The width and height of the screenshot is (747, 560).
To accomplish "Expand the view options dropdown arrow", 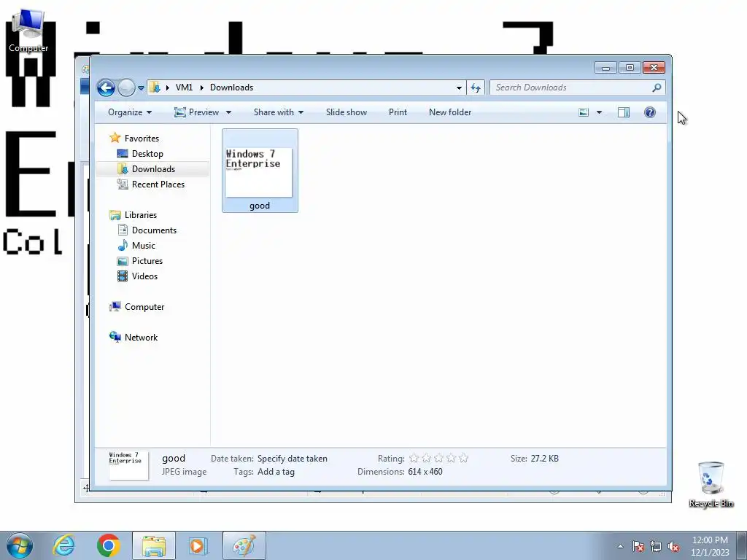I will click(x=600, y=112).
